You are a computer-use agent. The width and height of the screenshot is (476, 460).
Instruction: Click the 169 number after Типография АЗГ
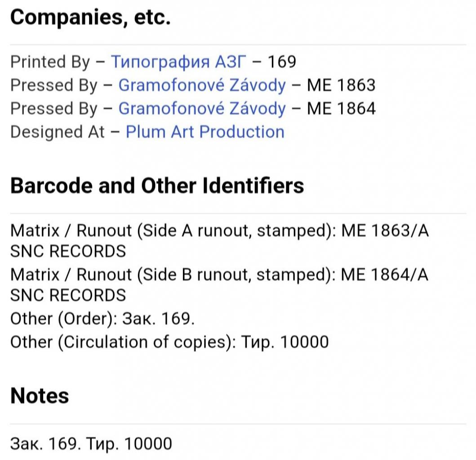(x=281, y=62)
